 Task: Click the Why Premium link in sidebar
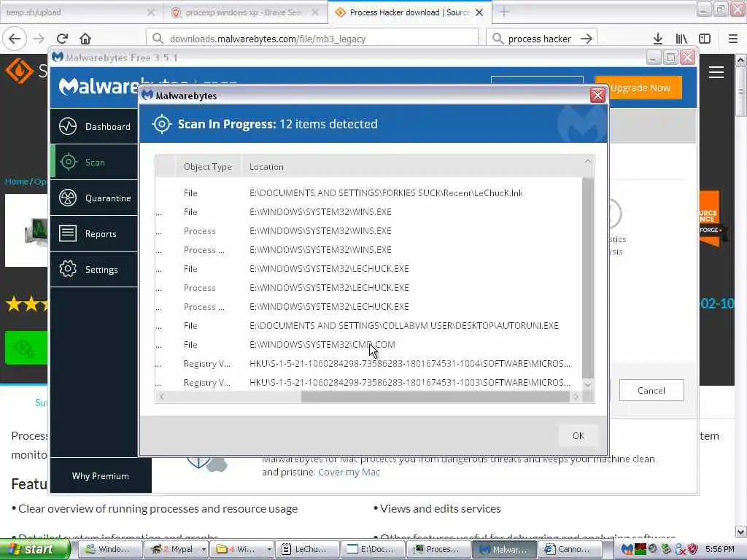pos(100,475)
